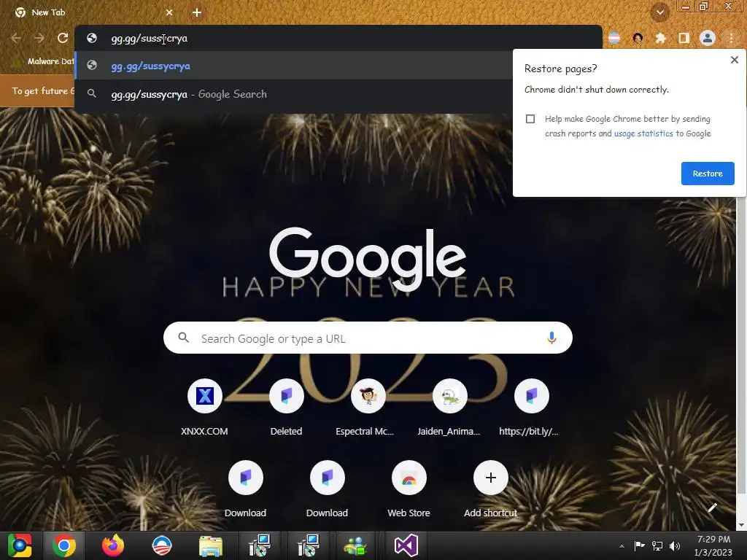Click the Add shortcut plus tile
Viewport: 747px width, 560px height.
point(491,489)
